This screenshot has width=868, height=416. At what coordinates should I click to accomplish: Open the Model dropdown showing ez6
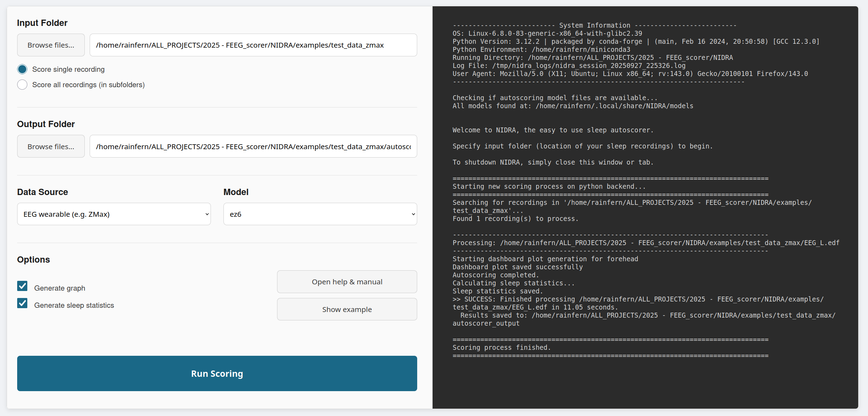coord(320,214)
